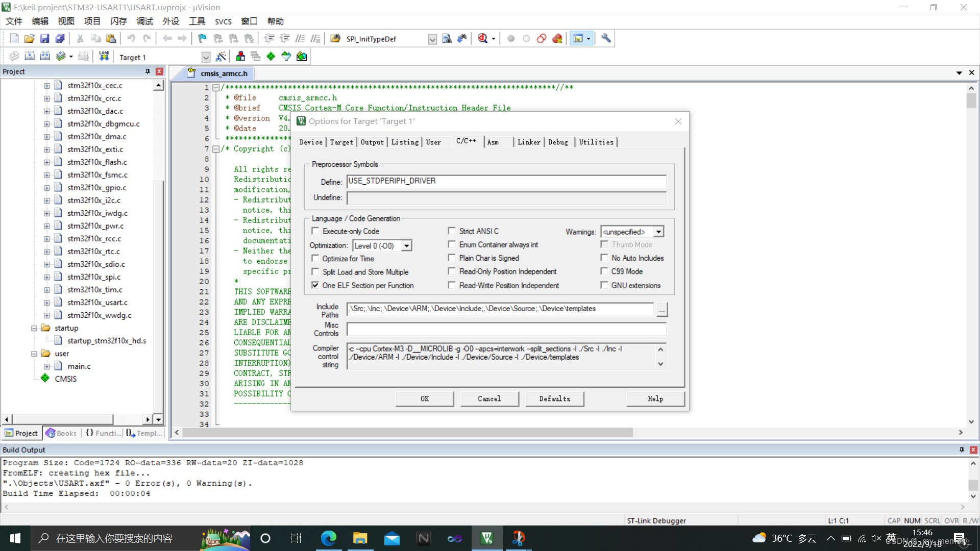Click the OK button in Options dialog
The height and width of the screenshot is (551, 980).
click(424, 399)
